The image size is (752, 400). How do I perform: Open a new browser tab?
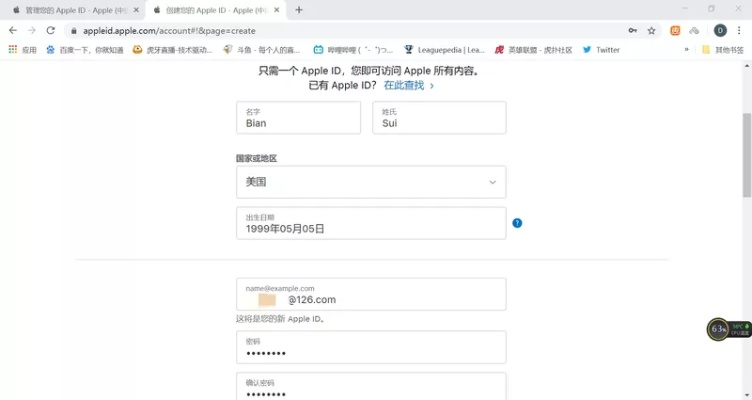tap(299, 10)
